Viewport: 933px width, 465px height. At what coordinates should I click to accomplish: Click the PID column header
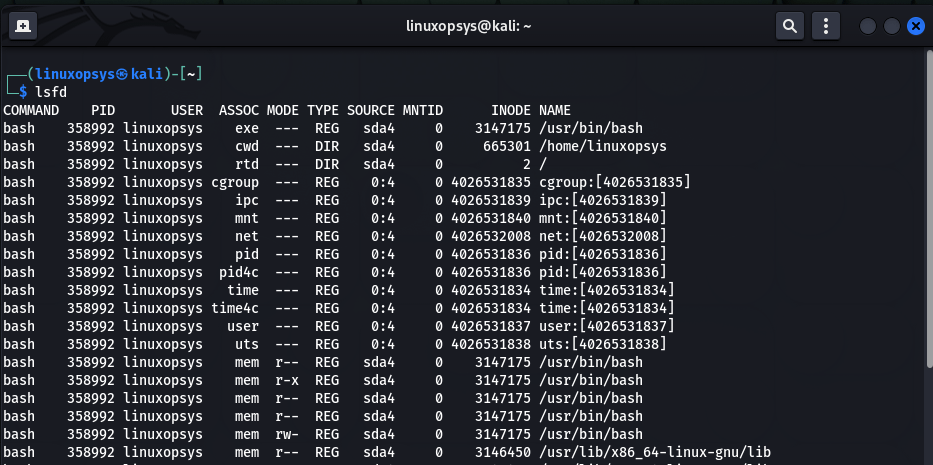coord(103,110)
